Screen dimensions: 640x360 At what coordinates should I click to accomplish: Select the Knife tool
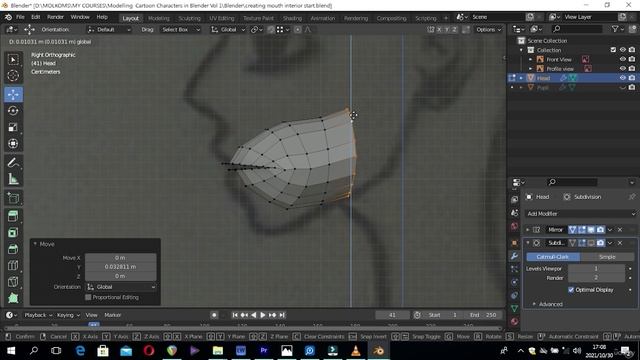pyautogui.click(x=13, y=282)
